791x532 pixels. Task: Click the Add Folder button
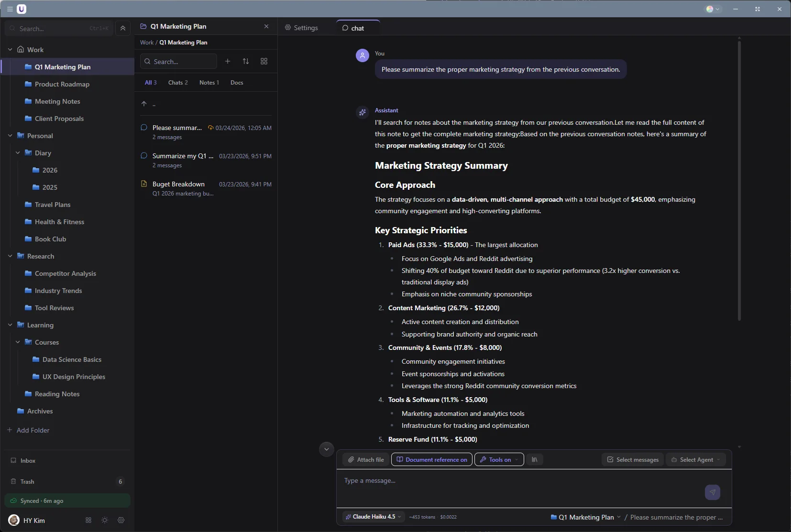(29, 430)
